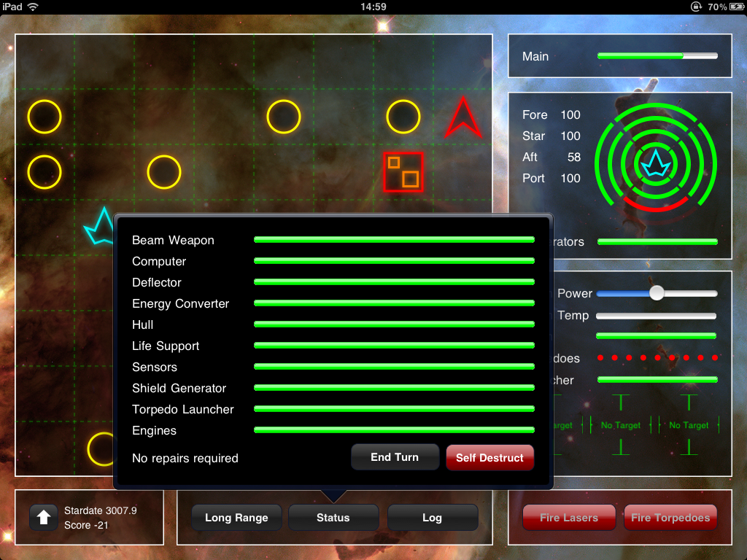The width and height of the screenshot is (747, 560).
Task: Tap the red enemy arrow ship on the map
Action: [x=463, y=119]
